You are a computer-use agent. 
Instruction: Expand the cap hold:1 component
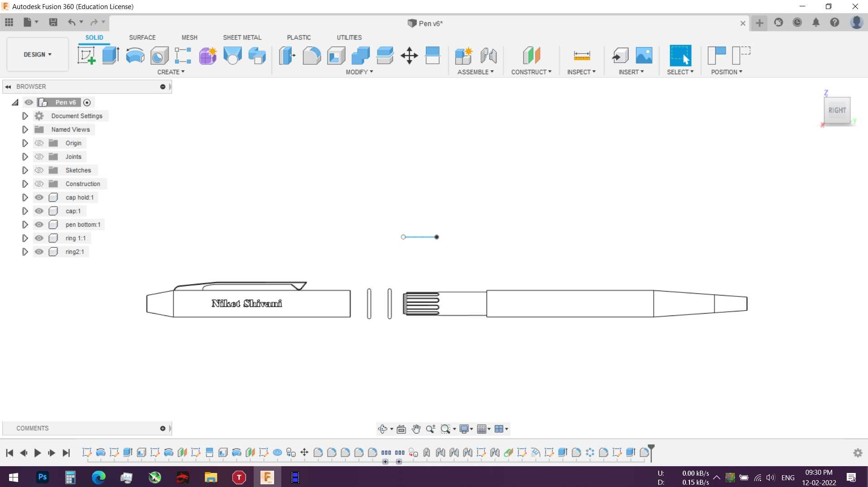pyautogui.click(x=25, y=197)
